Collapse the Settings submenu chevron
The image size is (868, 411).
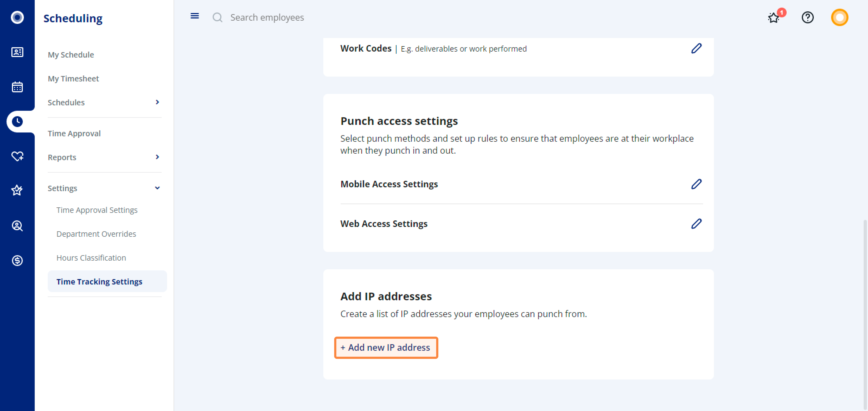pyautogui.click(x=157, y=188)
